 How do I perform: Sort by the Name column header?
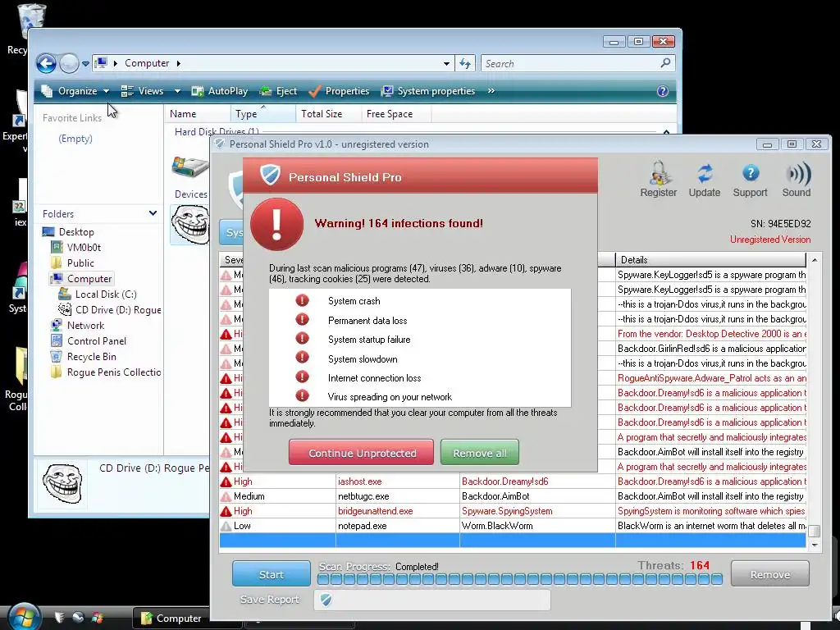[197, 113]
